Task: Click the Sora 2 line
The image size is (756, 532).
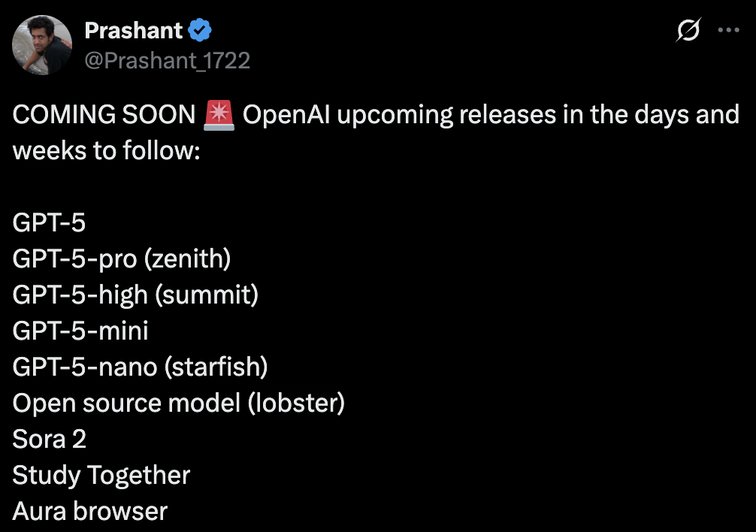Action: [x=50, y=439]
